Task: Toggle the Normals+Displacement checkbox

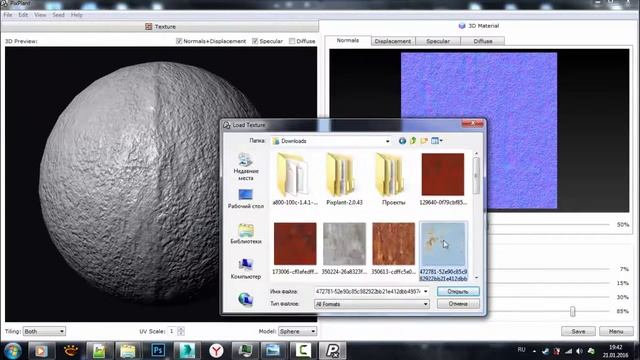Action: [x=179, y=41]
